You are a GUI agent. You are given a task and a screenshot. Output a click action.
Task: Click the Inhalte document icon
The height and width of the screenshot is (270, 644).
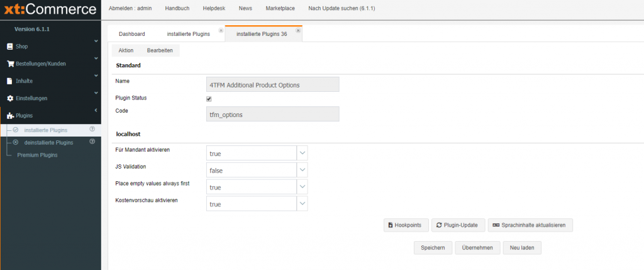pyautogui.click(x=9, y=81)
